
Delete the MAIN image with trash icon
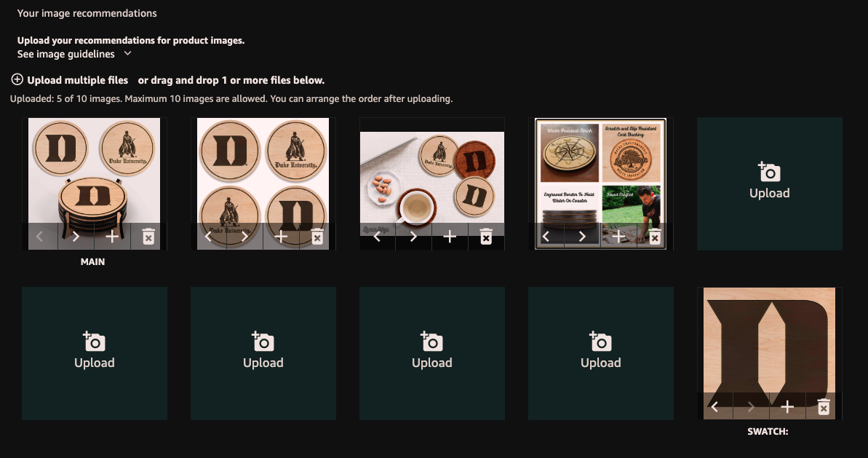pos(148,237)
